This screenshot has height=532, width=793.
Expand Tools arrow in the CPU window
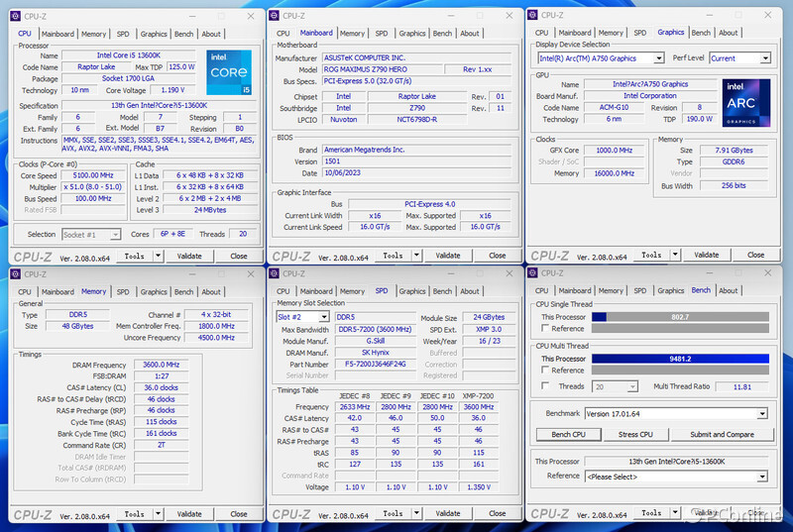[x=158, y=257]
